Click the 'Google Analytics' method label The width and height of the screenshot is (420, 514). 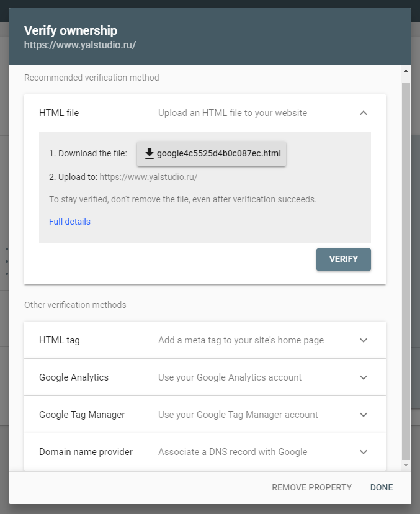74,377
